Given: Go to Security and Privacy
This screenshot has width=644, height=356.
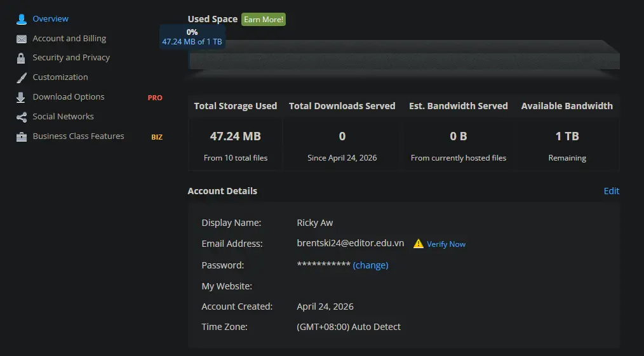Looking at the screenshot, I should [x=71, y=58].
